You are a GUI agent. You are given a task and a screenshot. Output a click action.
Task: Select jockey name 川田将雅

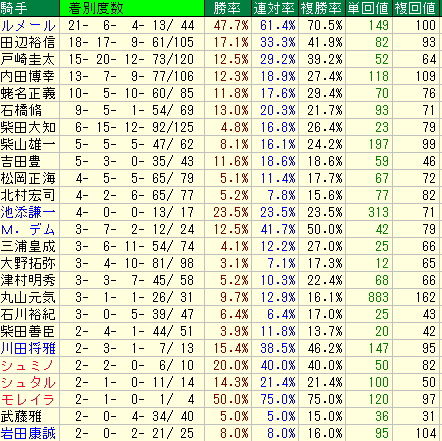[x=28, y=349]
